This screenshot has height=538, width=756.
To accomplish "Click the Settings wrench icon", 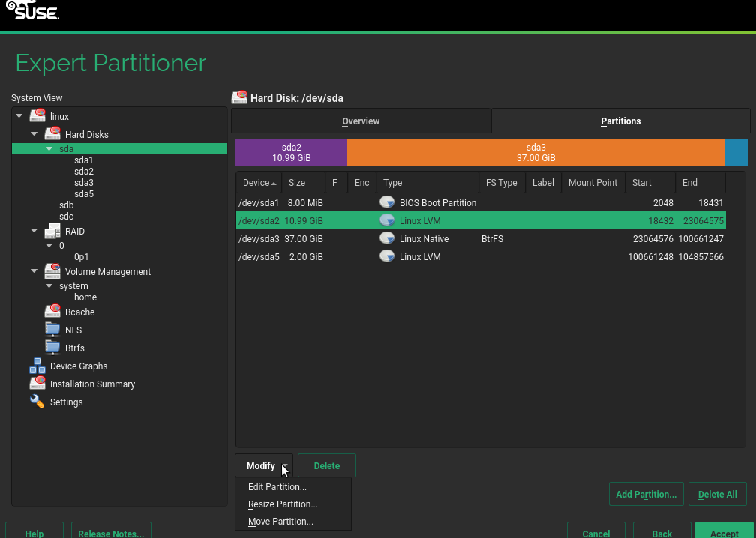I will pos(37,402).
